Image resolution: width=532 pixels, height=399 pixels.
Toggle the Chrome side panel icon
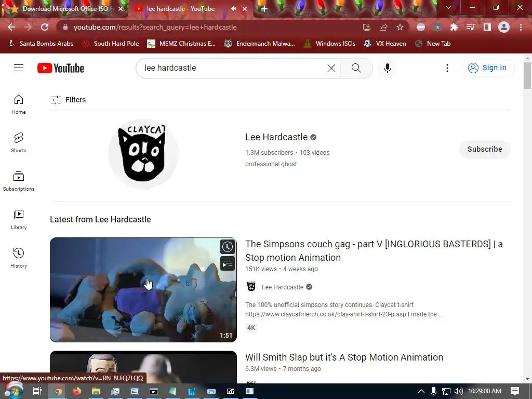487,27
